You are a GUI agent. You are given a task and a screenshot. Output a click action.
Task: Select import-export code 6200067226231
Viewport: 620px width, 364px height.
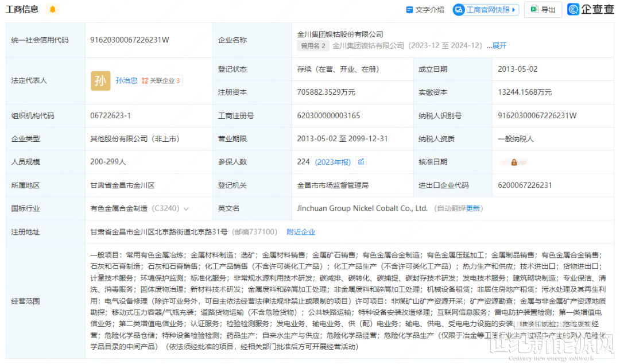tap(525, 185)
